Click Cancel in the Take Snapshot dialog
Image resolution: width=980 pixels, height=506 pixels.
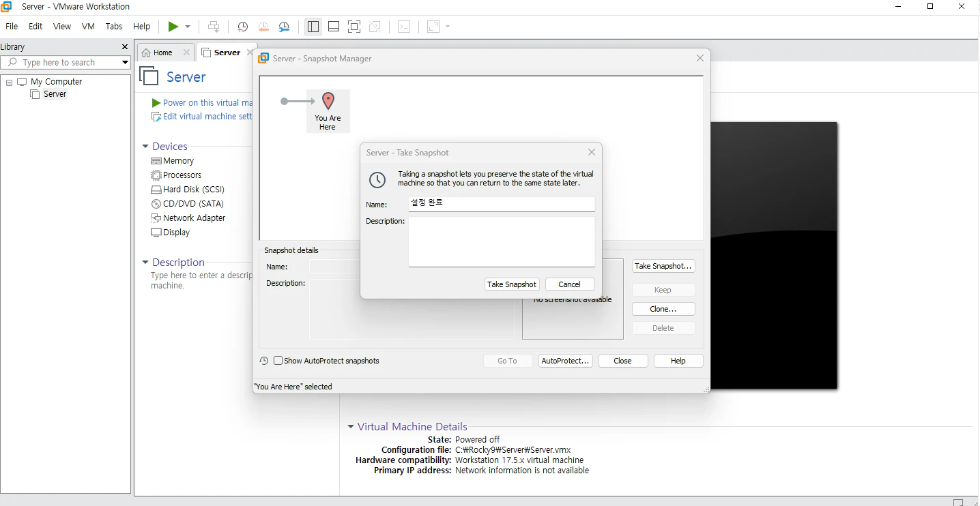pos(570,284)
